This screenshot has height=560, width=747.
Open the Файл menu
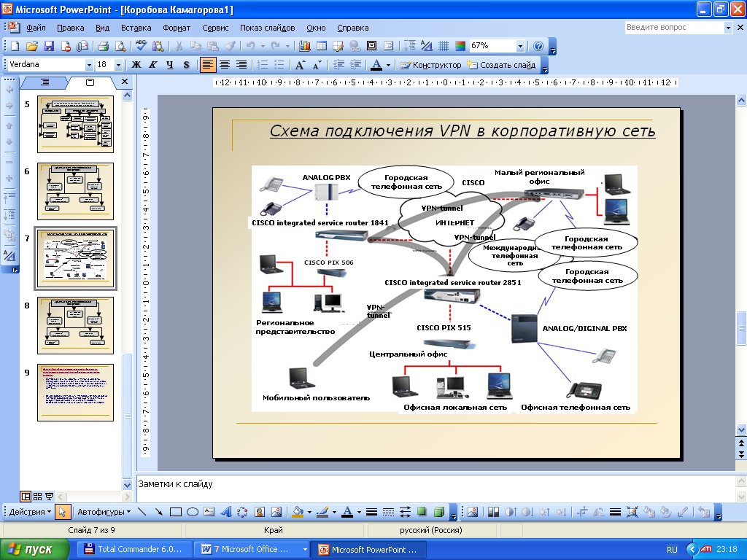pyautogui.click(x=36, y=28)
